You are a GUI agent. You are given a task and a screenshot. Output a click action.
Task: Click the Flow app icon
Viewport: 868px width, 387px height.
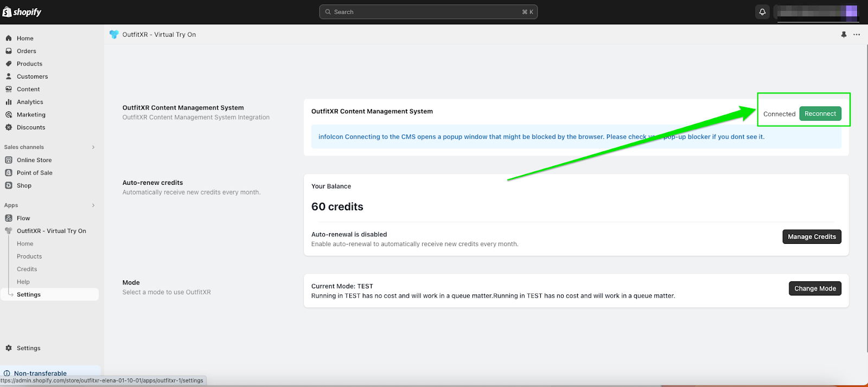pyautogui.click(x=9, y=218)
